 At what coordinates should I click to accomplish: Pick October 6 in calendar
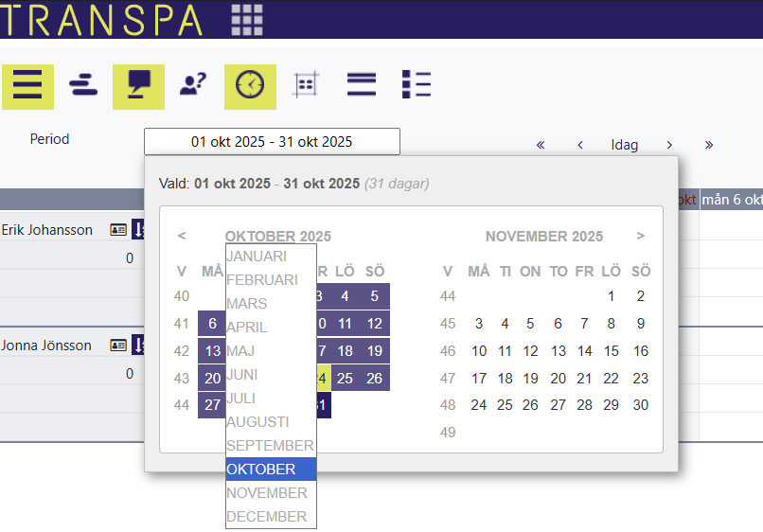[x=212, y=324]
